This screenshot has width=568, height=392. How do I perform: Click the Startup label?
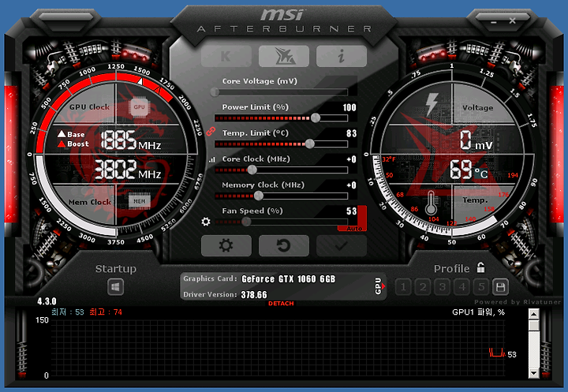pyautogui.click(x=116, y=269)
